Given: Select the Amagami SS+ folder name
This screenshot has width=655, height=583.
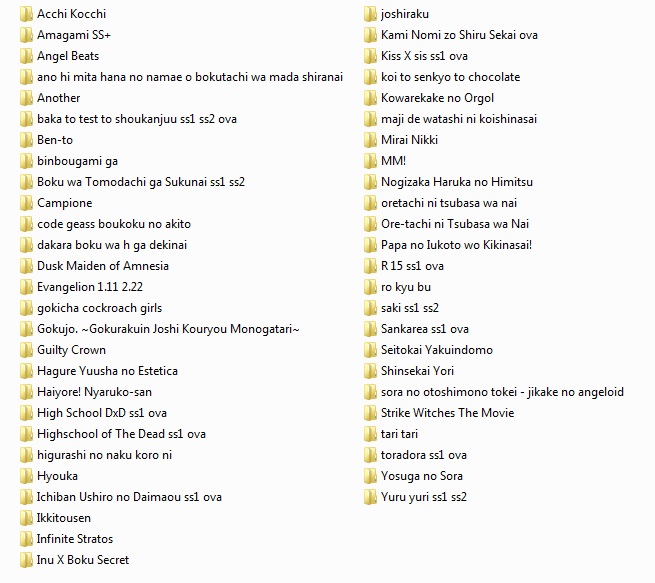Looking at the screenshot, I should coord(74,35).
